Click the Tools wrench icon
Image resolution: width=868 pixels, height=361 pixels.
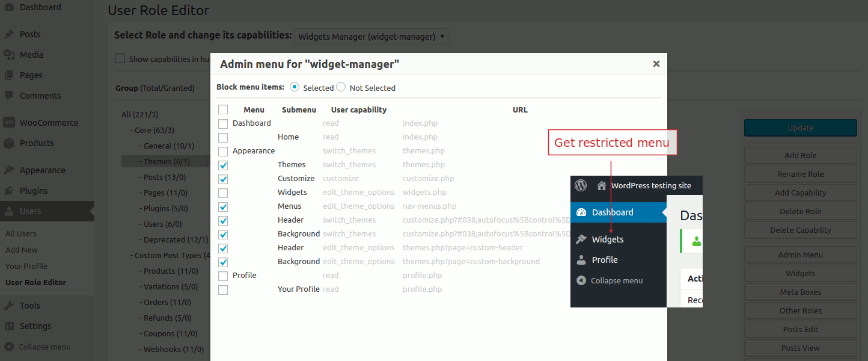coord(9,306)
